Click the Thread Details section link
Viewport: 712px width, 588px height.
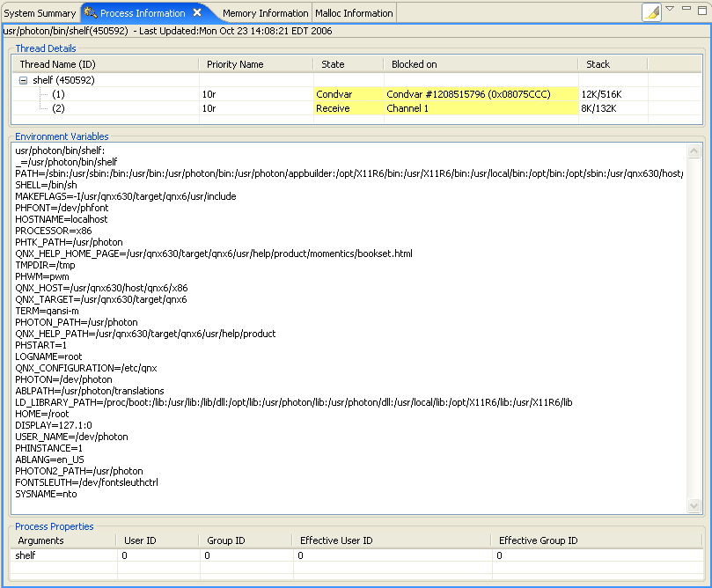pos(45,48)
